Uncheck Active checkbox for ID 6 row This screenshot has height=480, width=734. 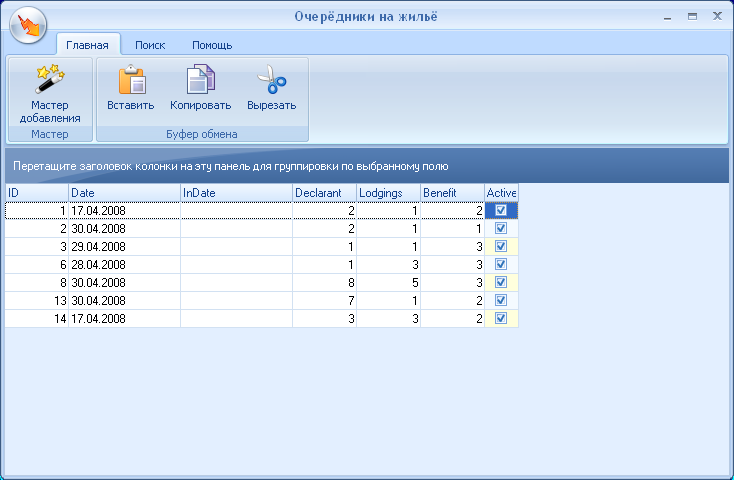pyautogui.click(x=501, y=264)
